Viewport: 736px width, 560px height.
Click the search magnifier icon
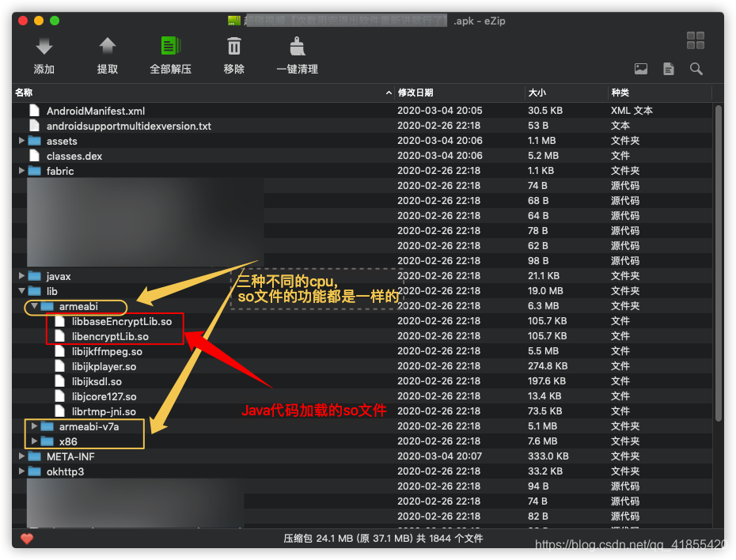coord(696,69)
